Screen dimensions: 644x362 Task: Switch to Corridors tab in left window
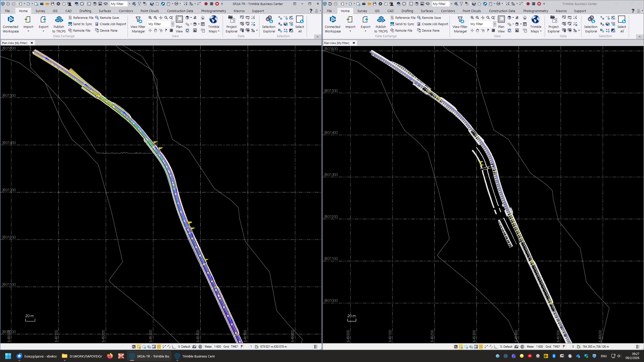(x=126, y=11)
